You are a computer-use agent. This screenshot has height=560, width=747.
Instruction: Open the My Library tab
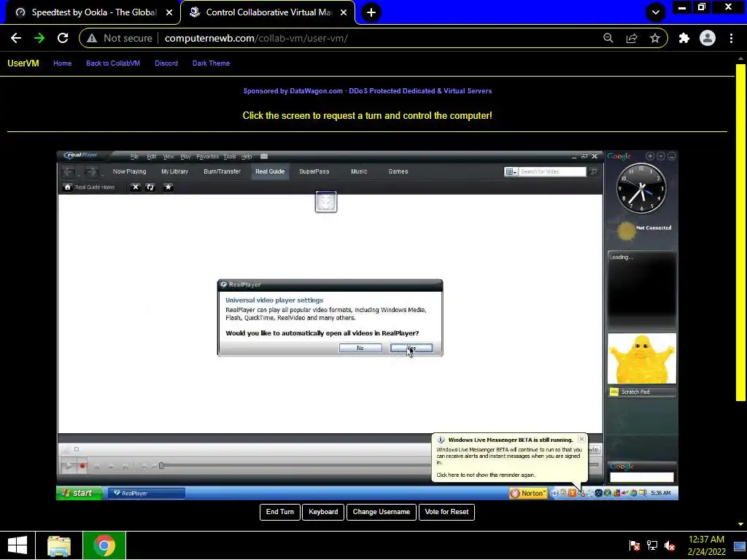pos(175,171)
